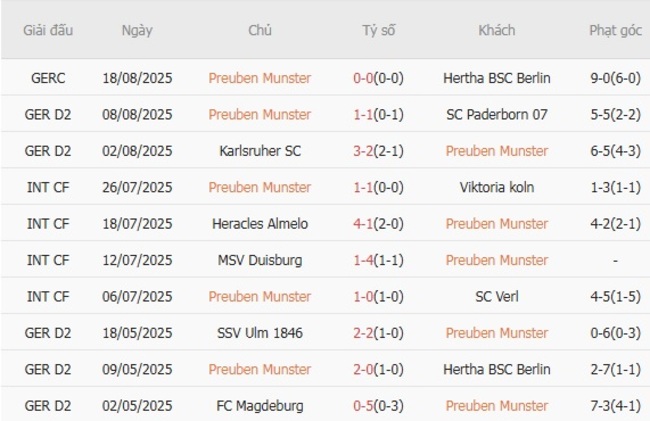Select the SSV Ulm 1846 team

pyautogui.click(x=260, y=333)
